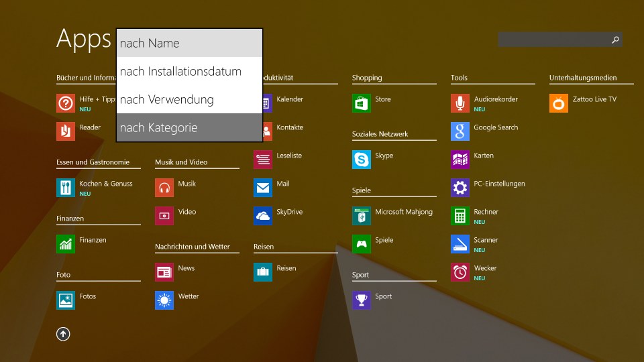Click the Essen und Gastronomie header
Screen dimensions: 644x362
coord(93,162)
